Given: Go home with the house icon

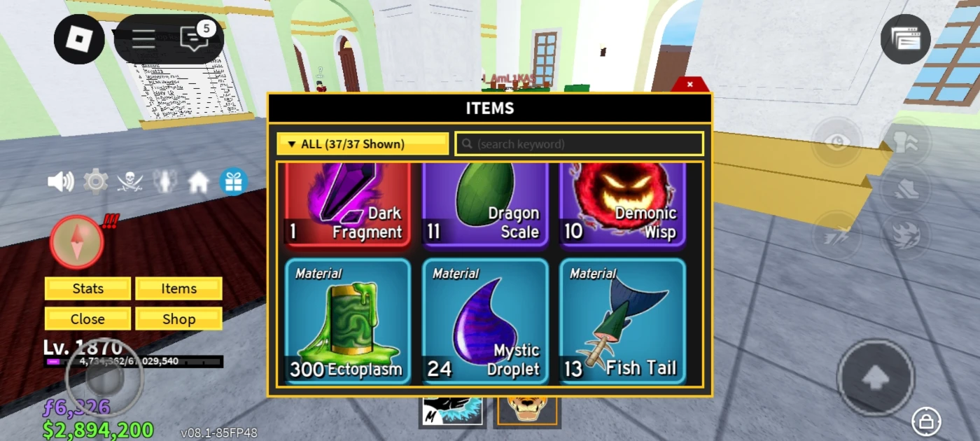Looking at the screenshot, I should click(199, 183).
